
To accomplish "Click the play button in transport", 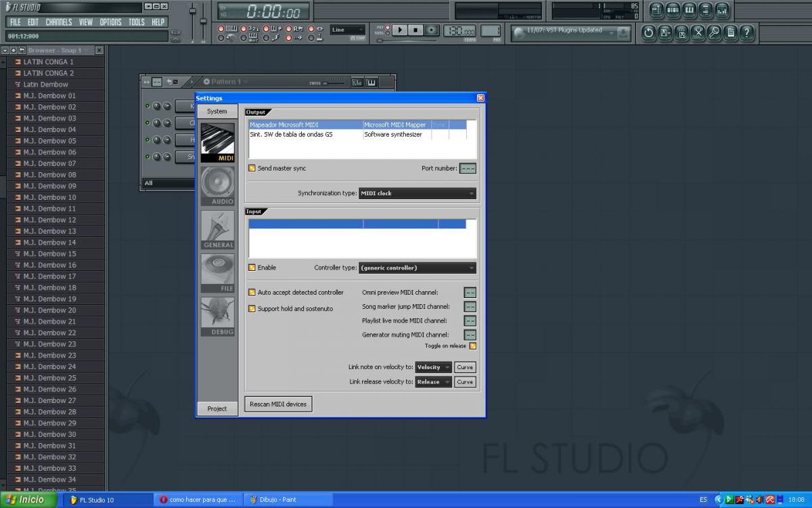I will [400, 30].
